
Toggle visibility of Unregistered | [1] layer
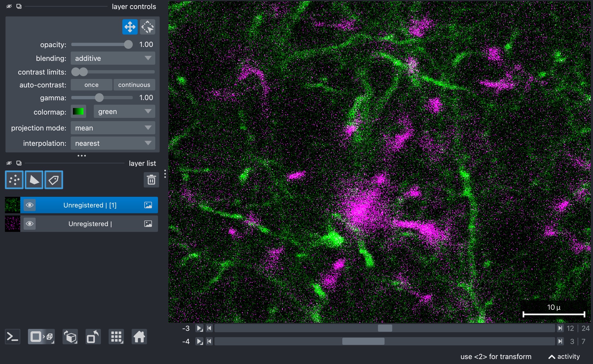[x=30, y=205]
